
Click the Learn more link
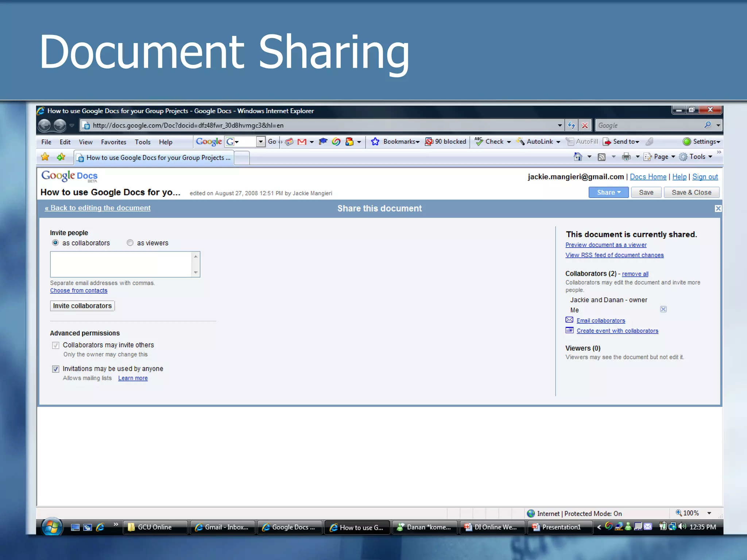pyautogui.click(x=133, y=378)
